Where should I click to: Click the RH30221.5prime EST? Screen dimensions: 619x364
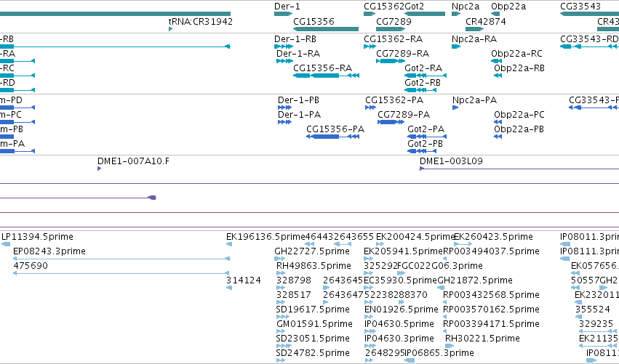(x=450, y=346)
